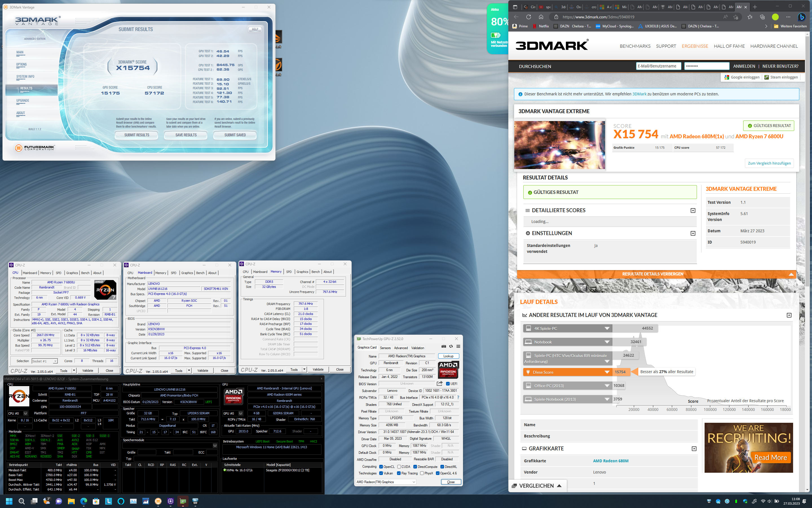This screenshot has width=812, height=508.
Task: Click the Lookup button in GPU-Z
Action: (x=448, y=356)
